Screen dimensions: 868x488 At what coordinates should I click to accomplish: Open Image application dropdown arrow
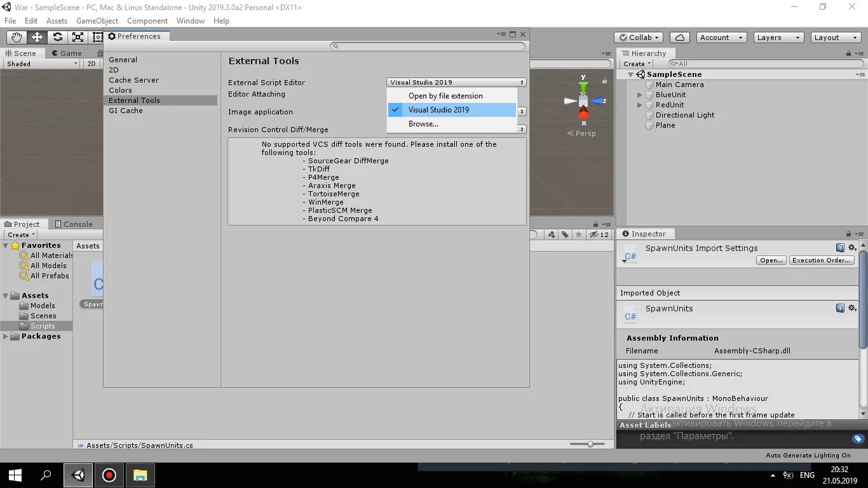522,112
